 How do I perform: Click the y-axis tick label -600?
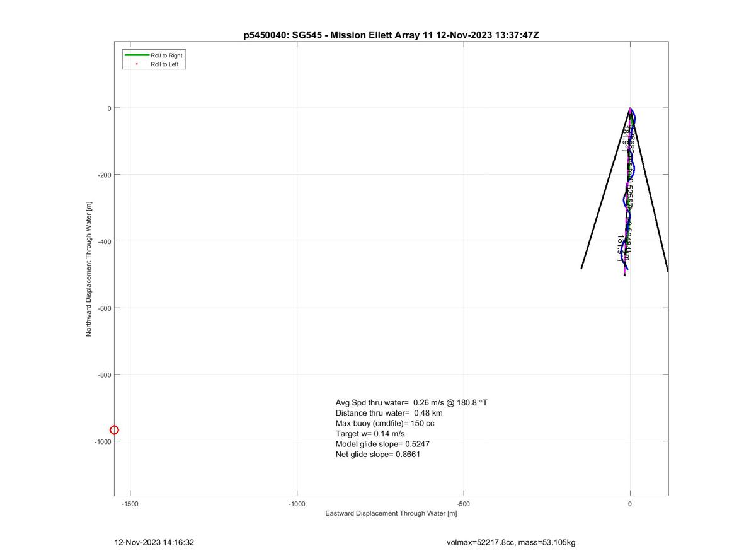click(105, 308)
